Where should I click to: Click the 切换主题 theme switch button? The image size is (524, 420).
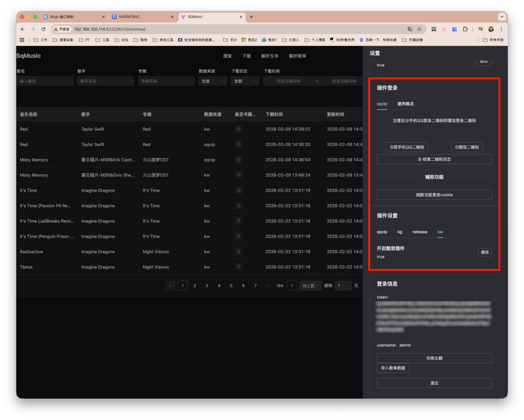point(434,358)
